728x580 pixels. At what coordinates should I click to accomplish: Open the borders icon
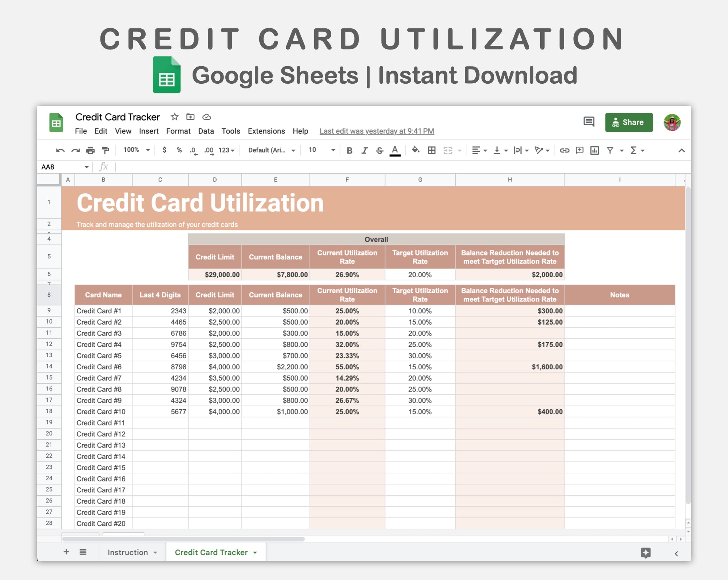click(x=431, y=150)
